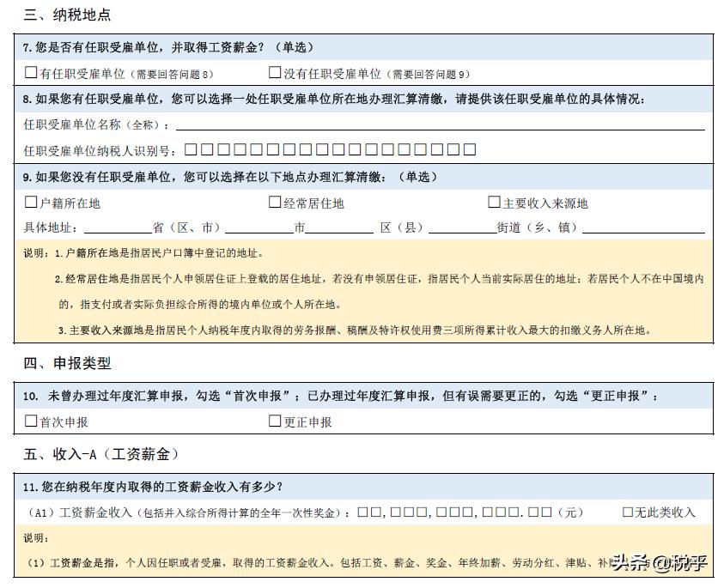Check the 更正申报 checkbox
Image resolution: width=724 pixels, height=588 pixels.
click(x=273, y=421)
